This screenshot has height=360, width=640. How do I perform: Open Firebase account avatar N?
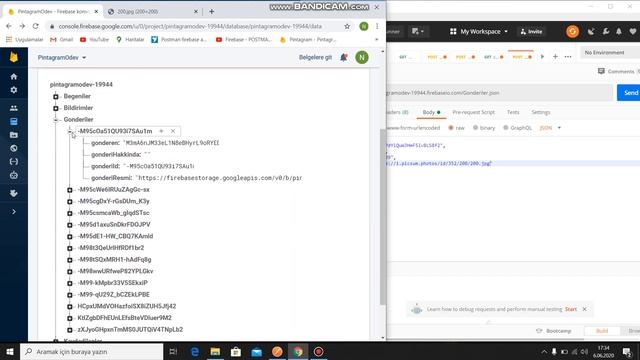coord(362,58)
